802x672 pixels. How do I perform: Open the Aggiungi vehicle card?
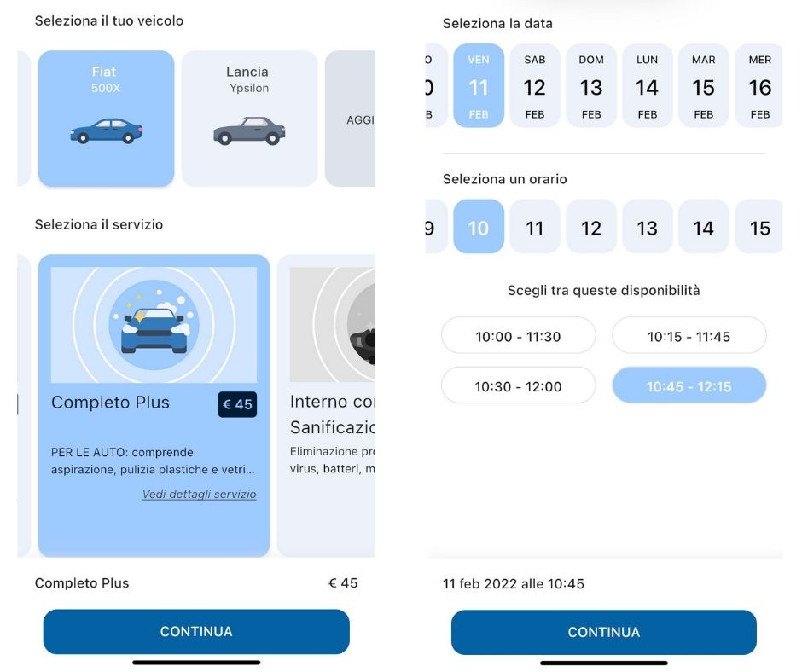click(351, 119)
